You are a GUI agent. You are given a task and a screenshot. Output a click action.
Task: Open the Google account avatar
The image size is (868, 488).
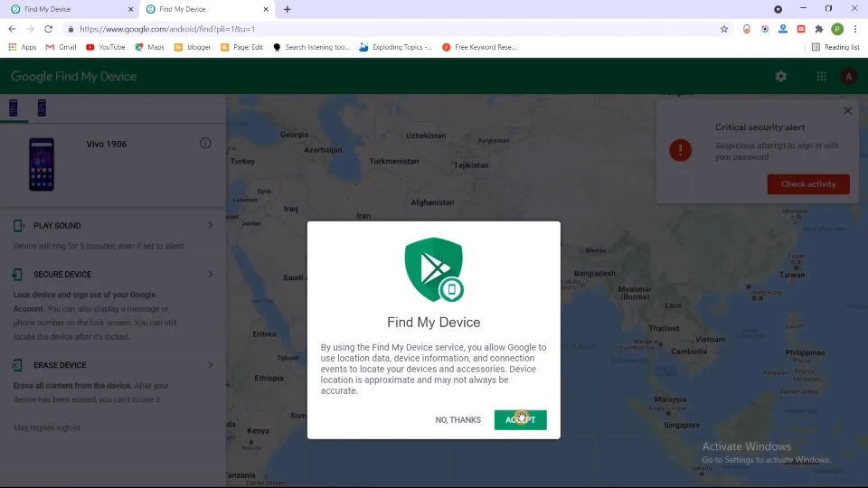(848, 76)
